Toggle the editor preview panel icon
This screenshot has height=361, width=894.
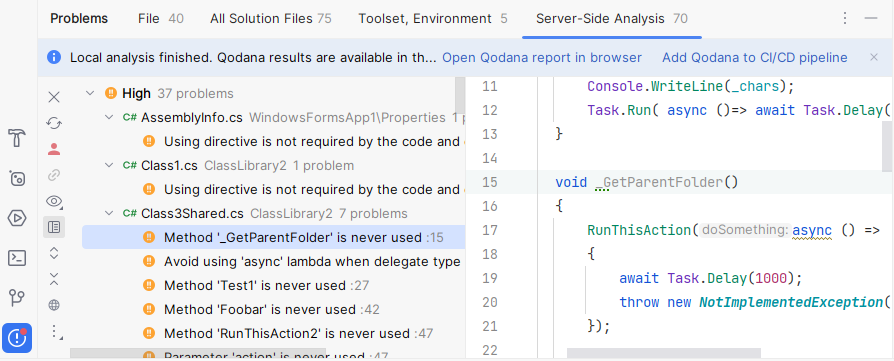click(x=54, y=227)
